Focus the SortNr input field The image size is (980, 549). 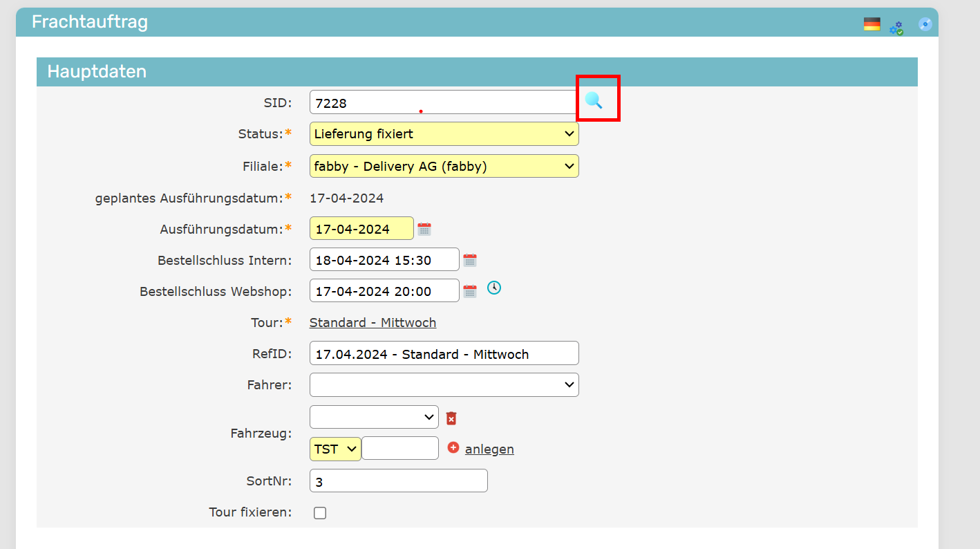[x=399, y=481]
